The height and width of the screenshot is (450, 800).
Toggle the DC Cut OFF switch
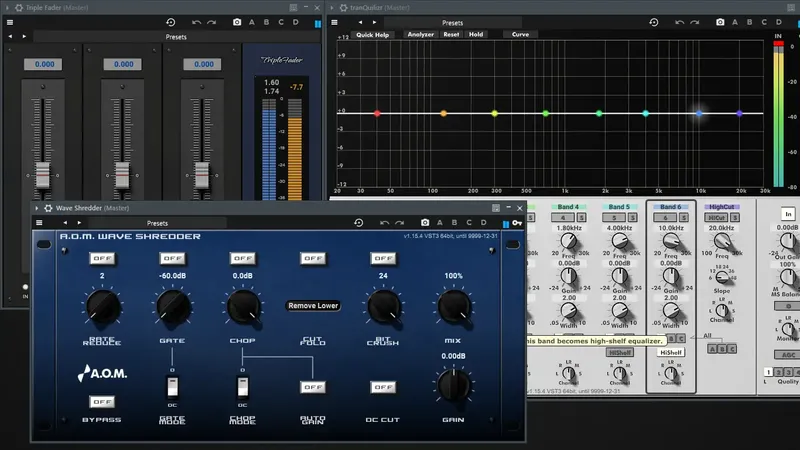click(x=383, y=387)
